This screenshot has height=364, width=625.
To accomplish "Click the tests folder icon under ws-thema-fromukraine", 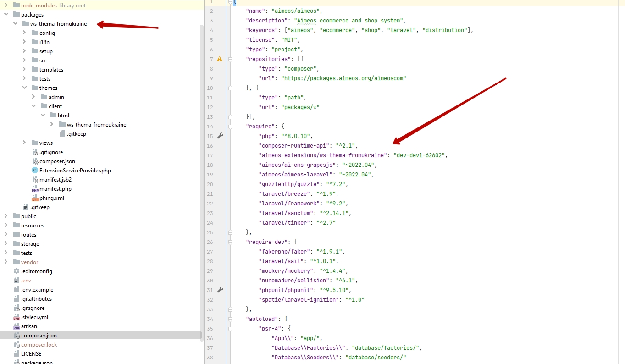I will coord(35,79).
